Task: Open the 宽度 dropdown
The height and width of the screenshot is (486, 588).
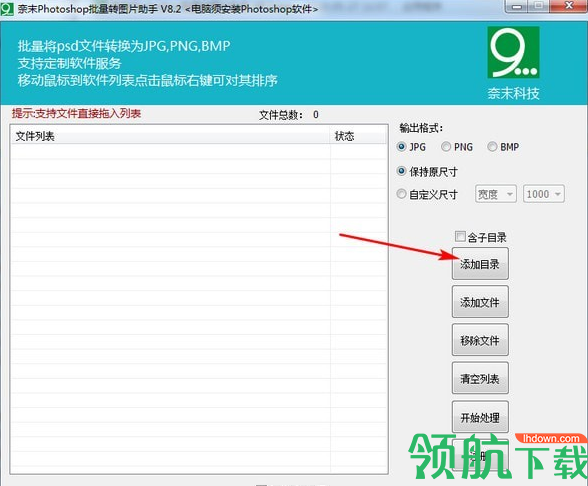Action: click(496, 194)
